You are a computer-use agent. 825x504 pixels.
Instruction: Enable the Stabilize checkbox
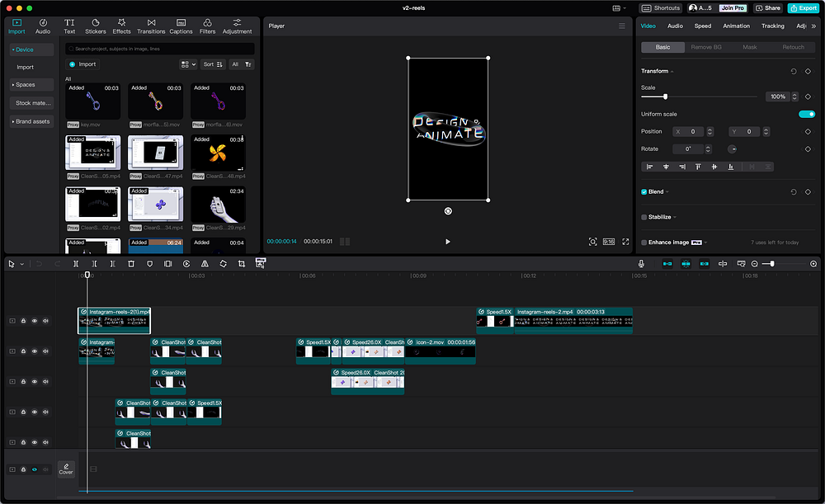point(644,217)
